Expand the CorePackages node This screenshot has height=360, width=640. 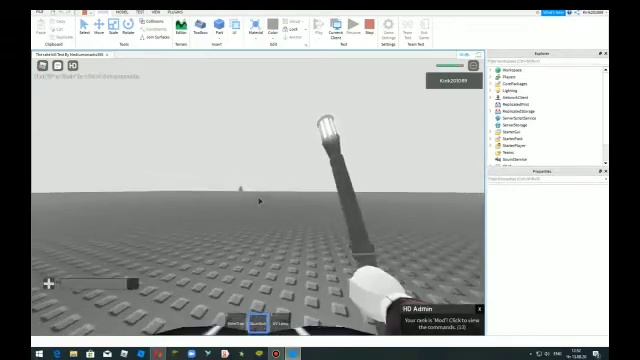tap(491, 84)
